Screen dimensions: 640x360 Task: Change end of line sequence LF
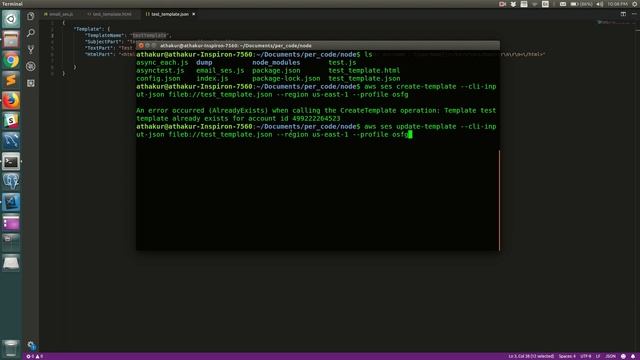[598, 356]
